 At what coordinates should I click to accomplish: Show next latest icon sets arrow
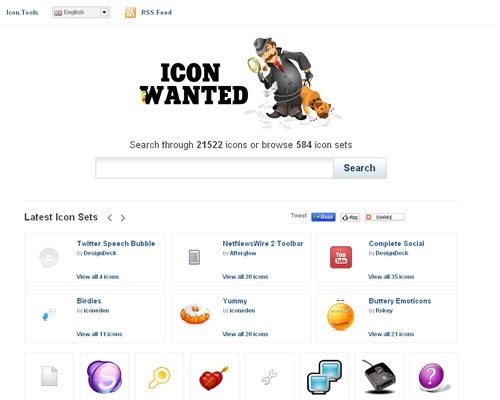[123, 218]
